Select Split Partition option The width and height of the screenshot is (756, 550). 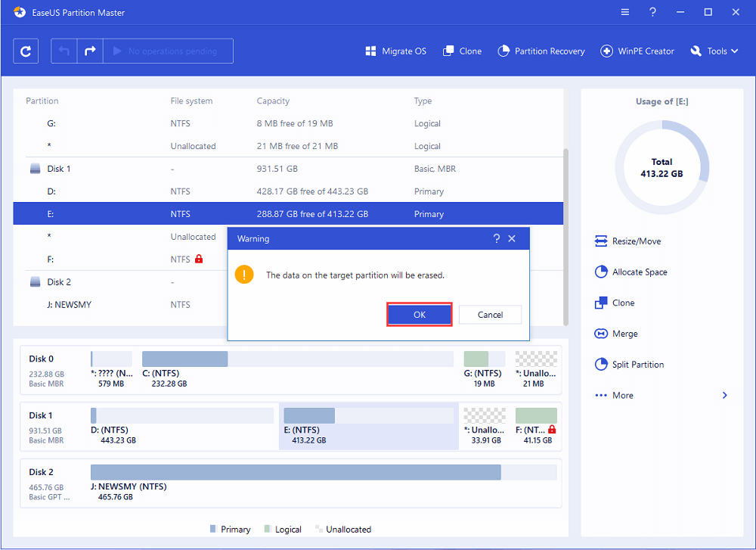click(x=629, y=365)
